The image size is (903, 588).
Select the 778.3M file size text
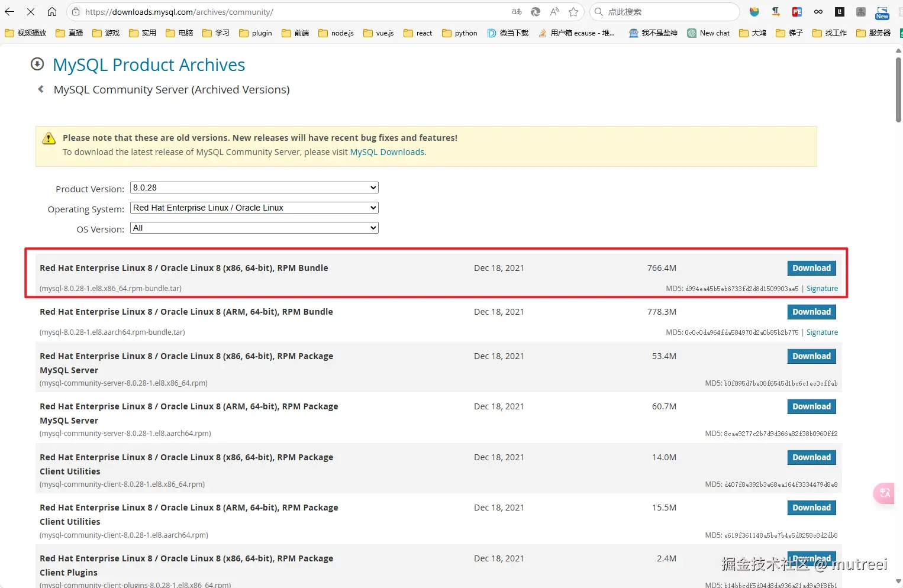tap(662, 312)
